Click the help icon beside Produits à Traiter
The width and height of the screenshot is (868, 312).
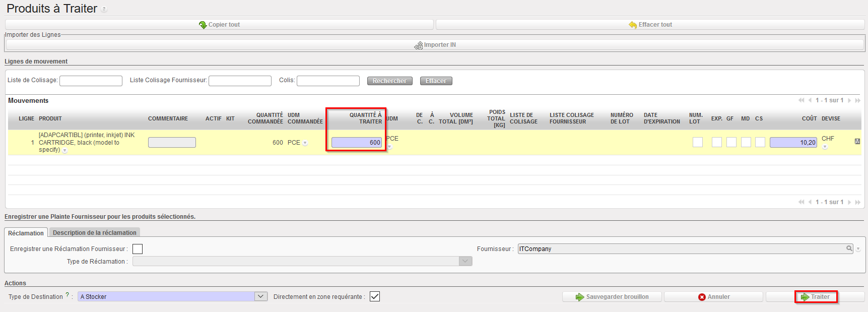(104, 10)
